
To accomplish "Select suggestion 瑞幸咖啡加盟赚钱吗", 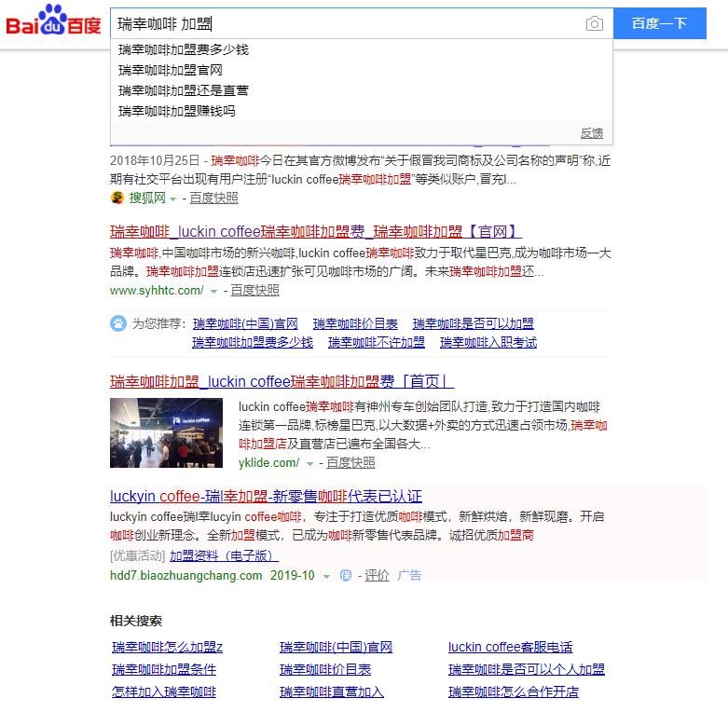I will [x=362, y=111].
